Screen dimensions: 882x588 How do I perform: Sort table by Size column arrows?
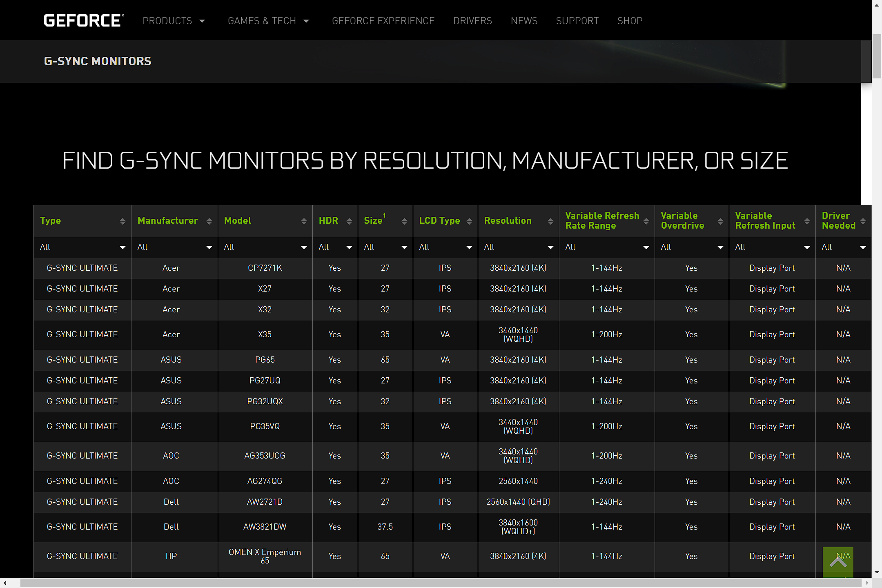click(404, 221)
